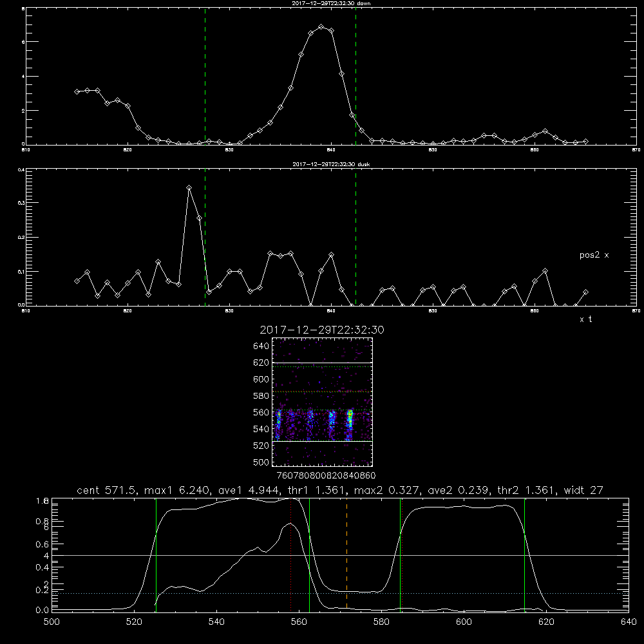Viewport: 644px width, 644px height.
Task: Click 'max2 0.327' in the stats line
Action: pos(386,490)
